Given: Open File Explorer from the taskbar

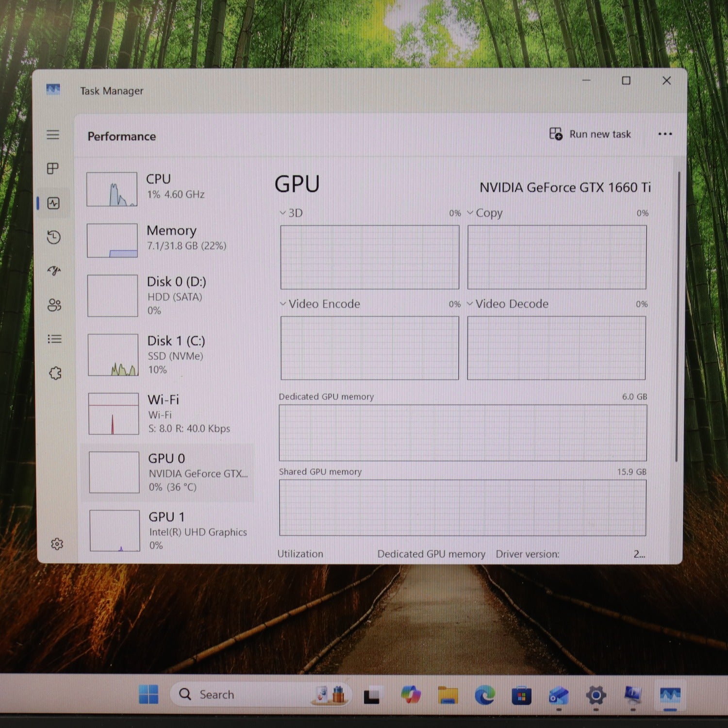Looking at the screenshot, I should coord(447,695).
